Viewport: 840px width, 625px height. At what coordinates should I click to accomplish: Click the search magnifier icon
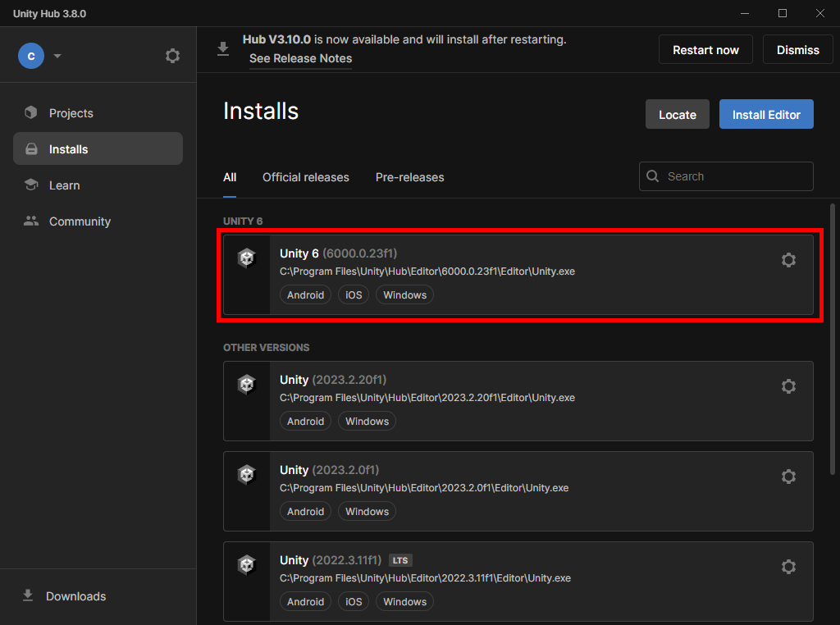tap(652, 176)
